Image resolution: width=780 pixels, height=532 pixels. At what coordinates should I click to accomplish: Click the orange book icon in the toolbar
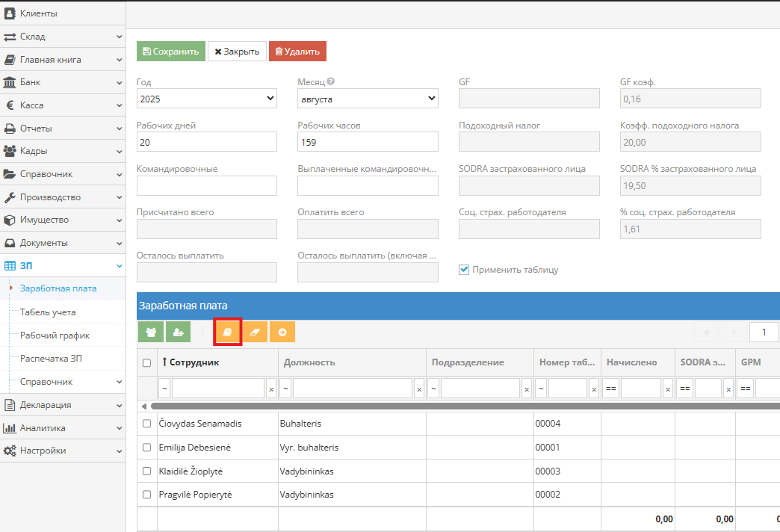coord(227,332)
